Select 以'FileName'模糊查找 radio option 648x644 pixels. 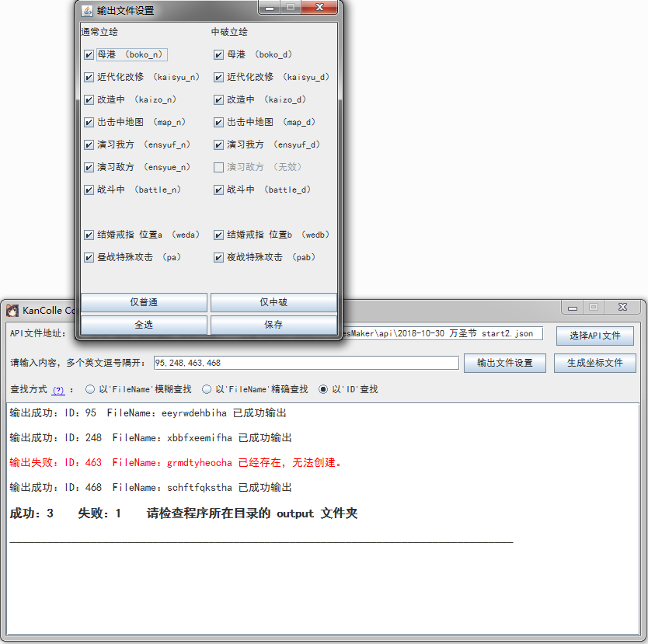click(x=90, y=389)
